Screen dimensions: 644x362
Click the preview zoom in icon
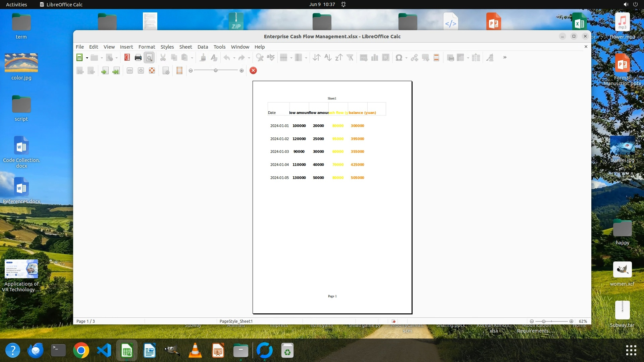[141, 71]
